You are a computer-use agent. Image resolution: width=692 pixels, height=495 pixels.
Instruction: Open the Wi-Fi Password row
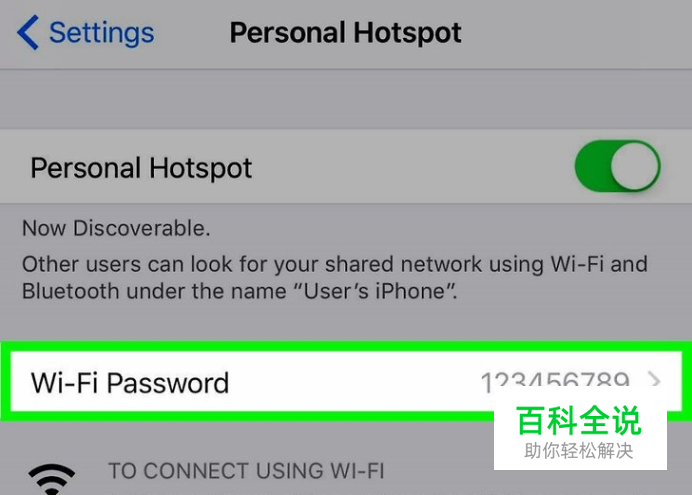tap(346, 381)
